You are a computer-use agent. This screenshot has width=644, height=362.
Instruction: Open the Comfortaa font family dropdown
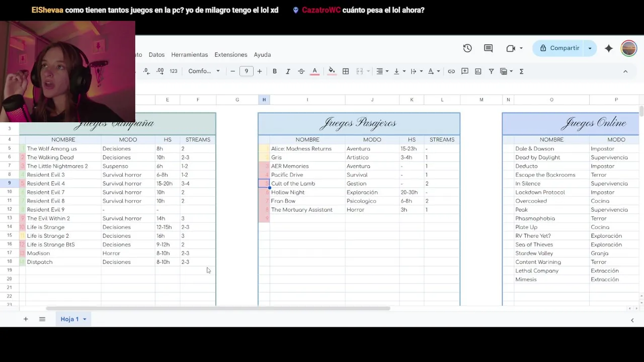204,71
